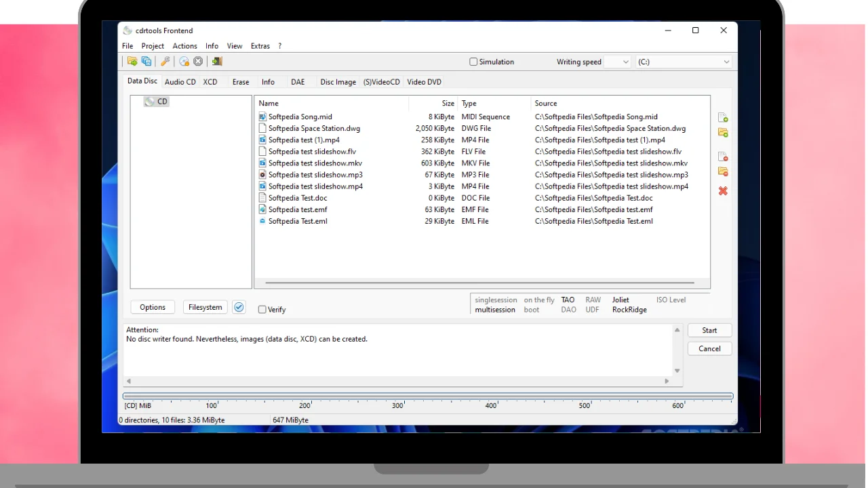Click the disc capacity progress bar
The height and width of the screenshot is (488, 868).
(x=428, y=396)
